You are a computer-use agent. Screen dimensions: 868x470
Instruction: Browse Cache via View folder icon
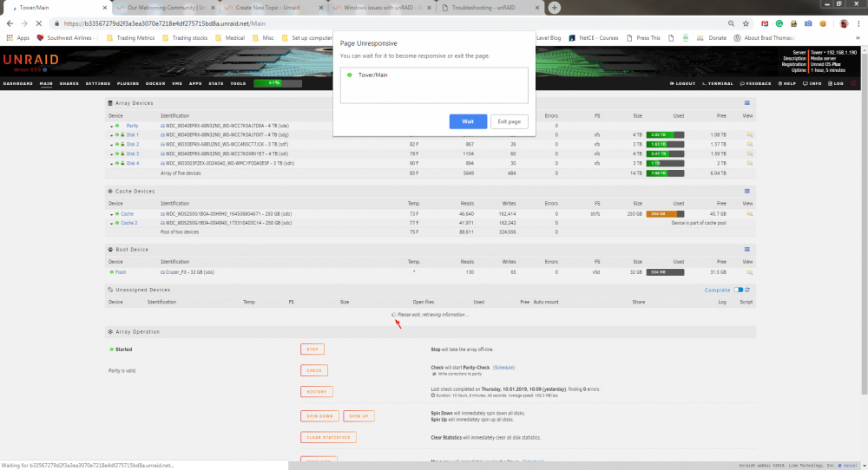pos(750,213)
